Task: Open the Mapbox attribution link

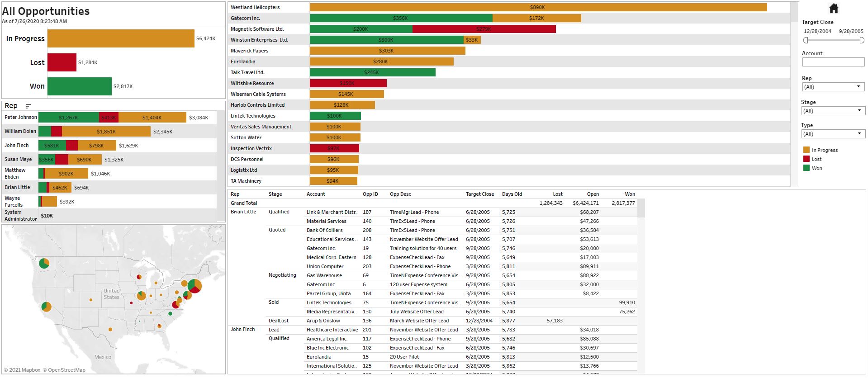Action: tap(22, 370)
